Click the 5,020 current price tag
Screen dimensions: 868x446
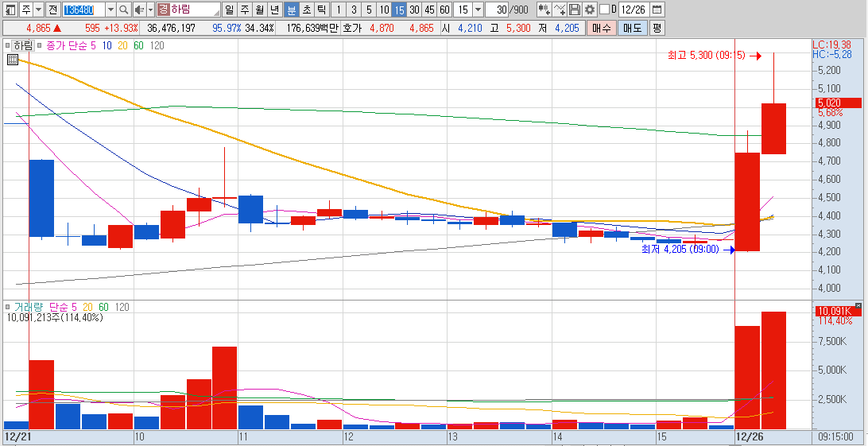click(838, 103)
